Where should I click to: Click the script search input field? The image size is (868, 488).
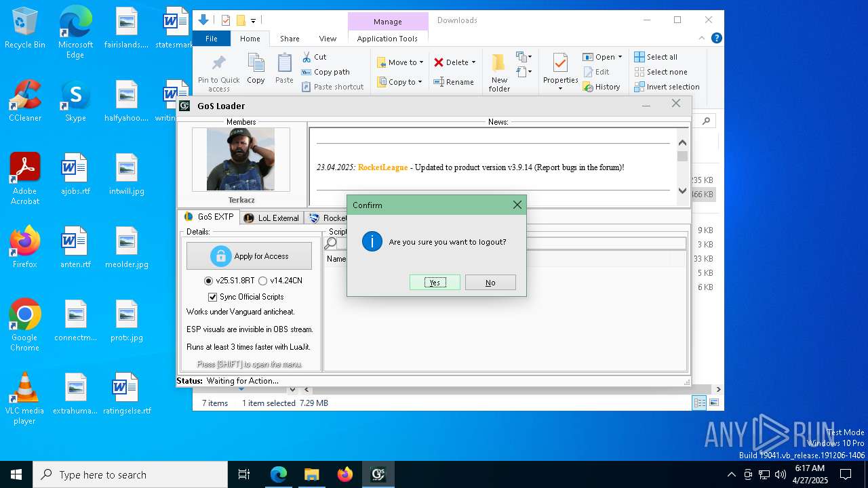click(x=512, y=243)
